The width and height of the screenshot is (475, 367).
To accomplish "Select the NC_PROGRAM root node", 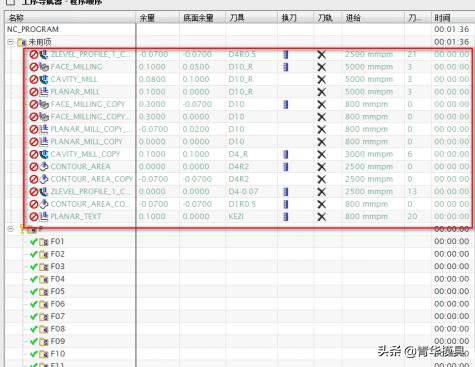I will (33, 29).
